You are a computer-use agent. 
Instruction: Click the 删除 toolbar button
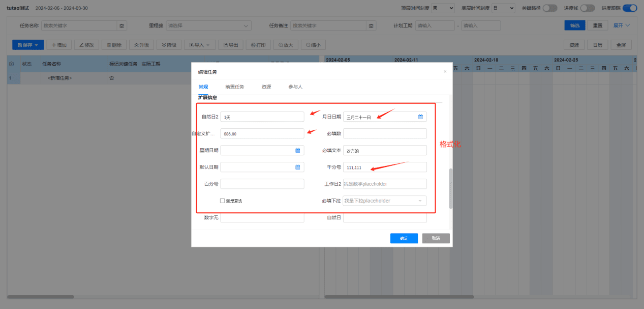click(x=114, y=45)
